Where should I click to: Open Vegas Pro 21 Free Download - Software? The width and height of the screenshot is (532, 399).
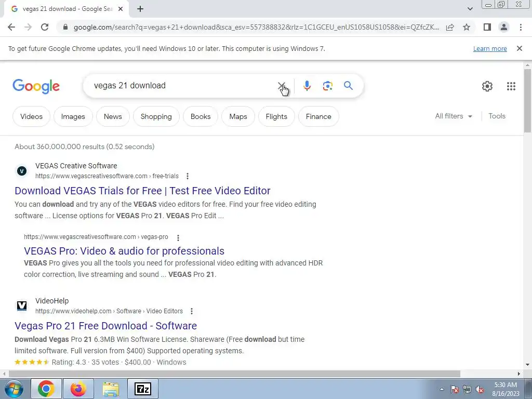click(x=105, y=326)
